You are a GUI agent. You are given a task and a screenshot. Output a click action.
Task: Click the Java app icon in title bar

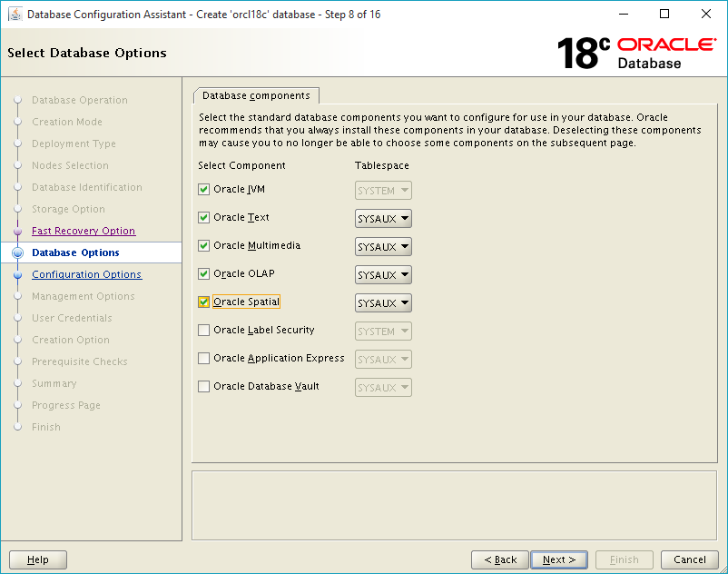[15, 15]
